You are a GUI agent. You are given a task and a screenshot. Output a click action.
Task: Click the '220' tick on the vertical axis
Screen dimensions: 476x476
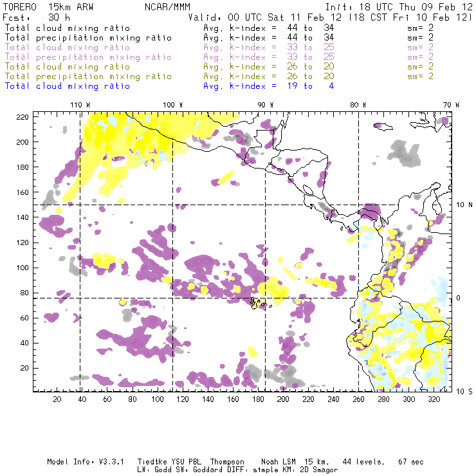[23, 117]
